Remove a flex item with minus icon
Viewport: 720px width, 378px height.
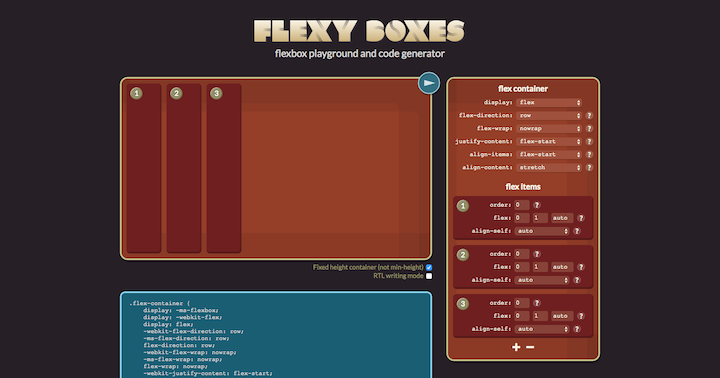(x=530, y=347)
